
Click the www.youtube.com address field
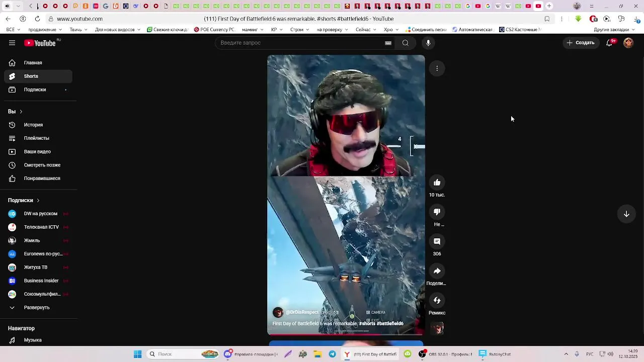(79, 19)
